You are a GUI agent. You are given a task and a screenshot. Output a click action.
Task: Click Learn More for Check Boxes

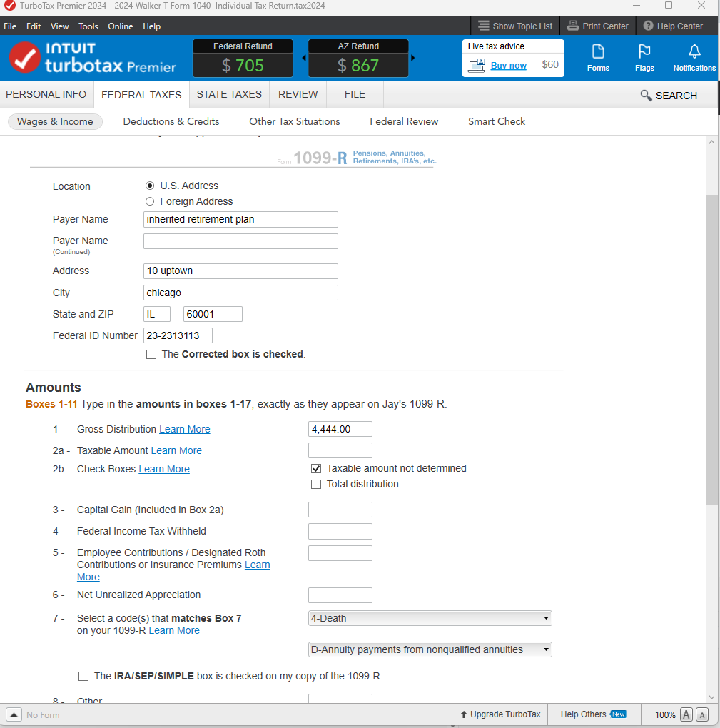[x=164, y=469]
